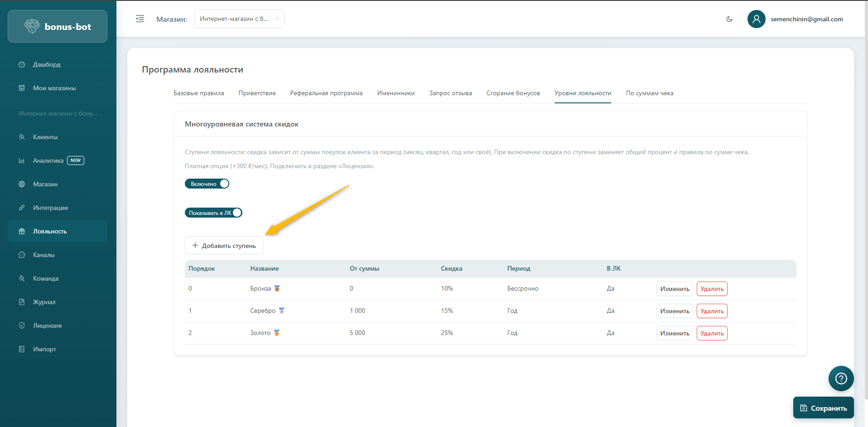Delete the Золото loyalty level
868x427 pixels.
(712, 333)
